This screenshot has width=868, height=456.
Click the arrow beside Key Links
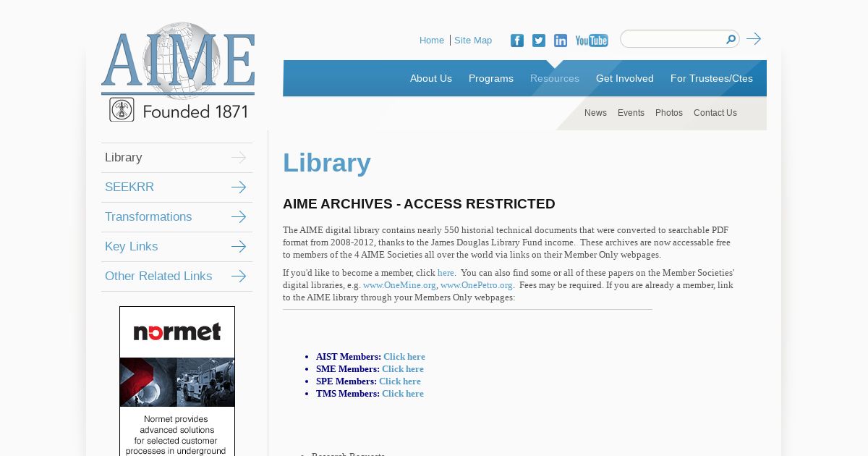click(239, 247)
